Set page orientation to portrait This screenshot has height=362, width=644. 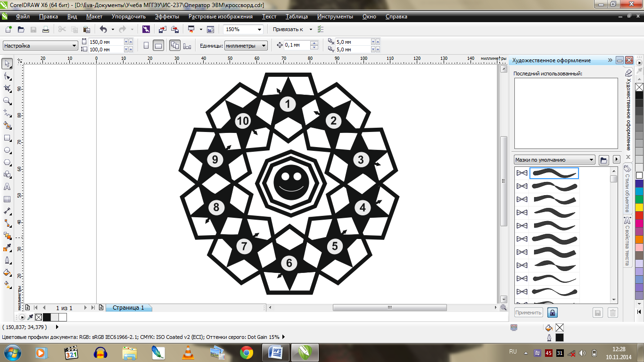(x=146, y=46)
